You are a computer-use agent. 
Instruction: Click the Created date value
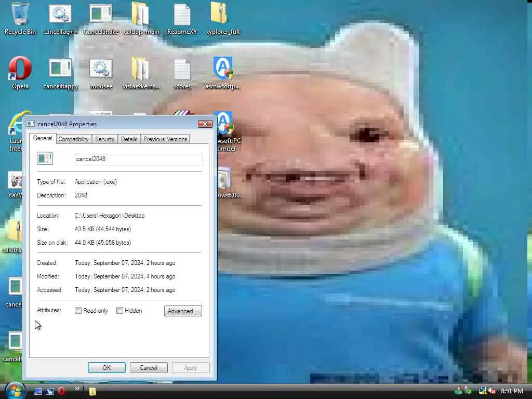(x=125, y=263)
